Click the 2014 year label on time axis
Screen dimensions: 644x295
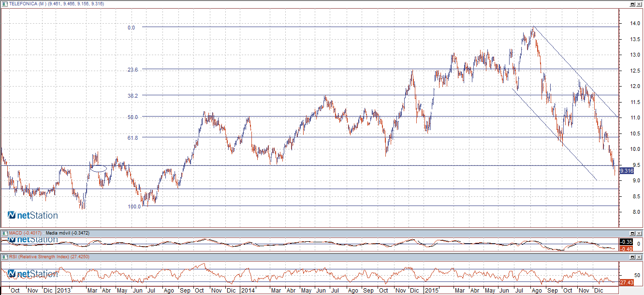[x=248, y=291]
